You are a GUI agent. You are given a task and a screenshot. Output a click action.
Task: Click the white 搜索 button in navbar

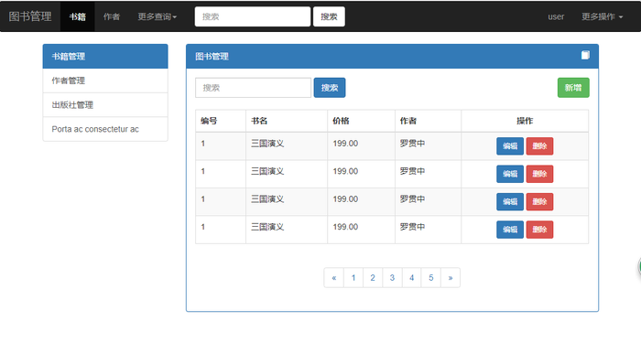click(x=329, y=16)
